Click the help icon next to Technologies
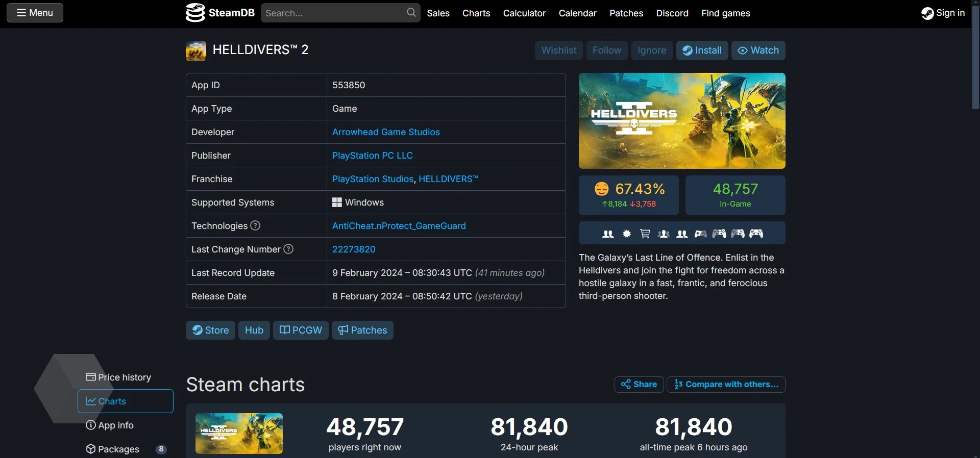Viewport: 980px width, 458px height. click(255, 225)
